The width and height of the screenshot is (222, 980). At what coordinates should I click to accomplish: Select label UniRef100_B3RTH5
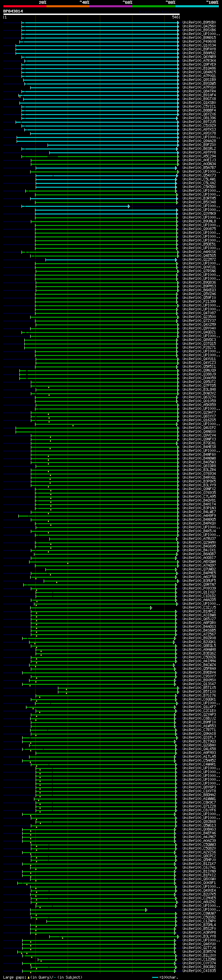pyautogui.click(x=199, y=198)
